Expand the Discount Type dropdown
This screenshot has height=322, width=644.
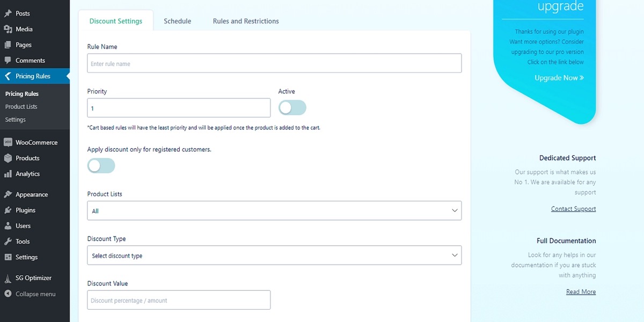274,255
